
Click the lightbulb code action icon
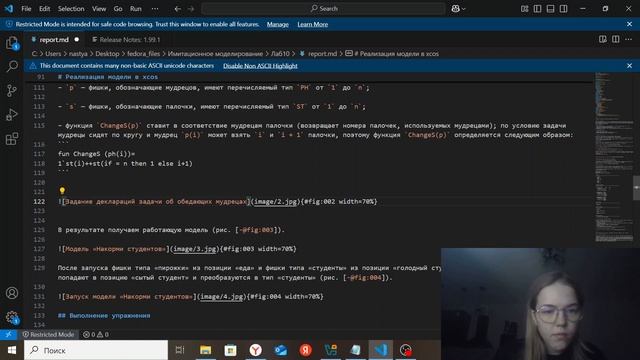(62, 191)
